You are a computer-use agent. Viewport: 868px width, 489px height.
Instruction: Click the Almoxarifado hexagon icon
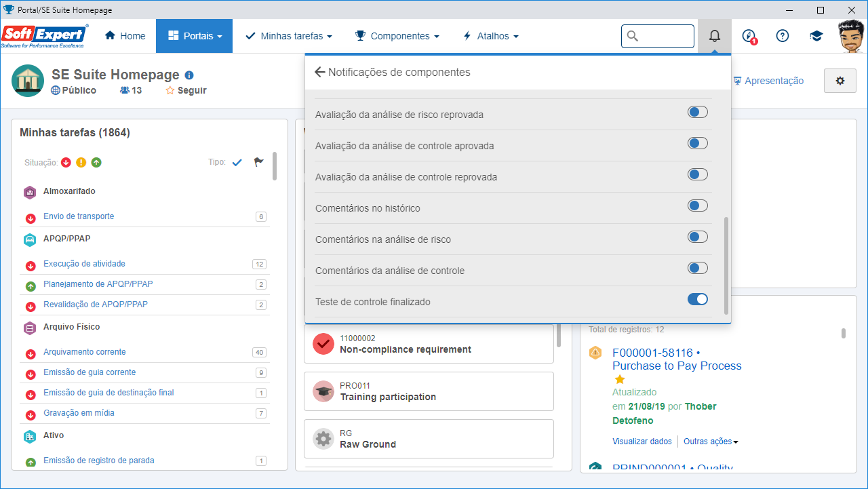tap(30, 192)
